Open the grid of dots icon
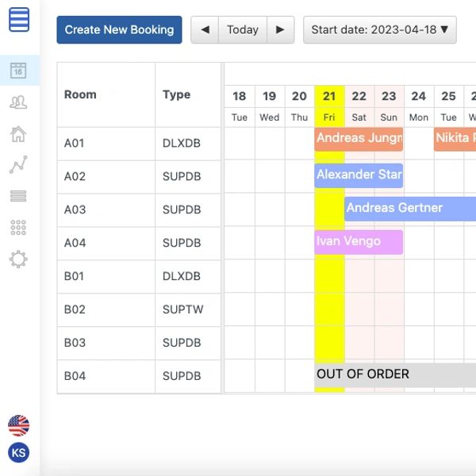The width and height of the screenshot is (476, 476). pos(18,228)
